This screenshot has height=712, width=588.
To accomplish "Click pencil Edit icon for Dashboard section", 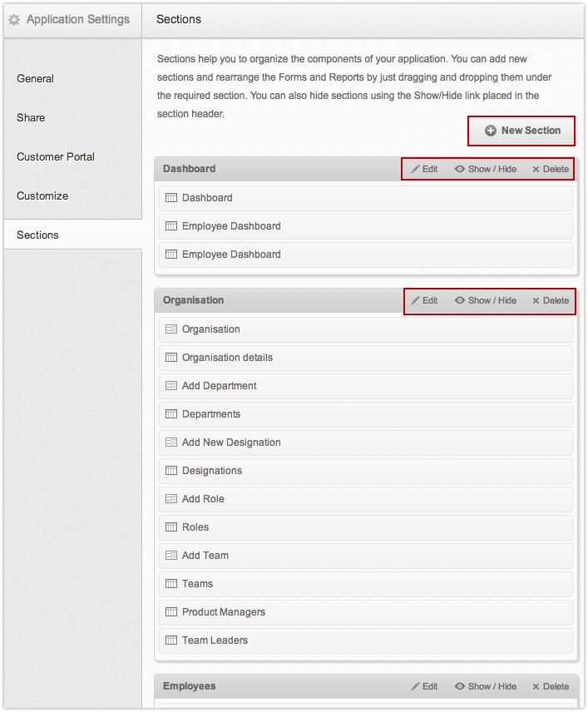I will point(416,169).
